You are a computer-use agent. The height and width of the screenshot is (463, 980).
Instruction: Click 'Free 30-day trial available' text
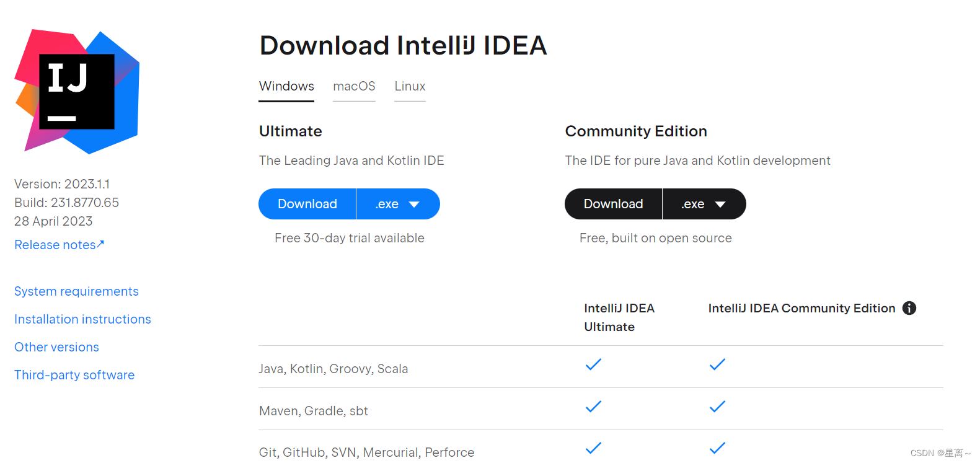click(350, 238)
